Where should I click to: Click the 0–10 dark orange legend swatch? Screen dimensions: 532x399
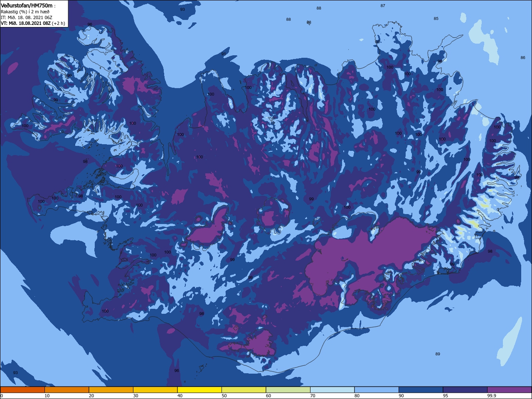click(22, 390)
